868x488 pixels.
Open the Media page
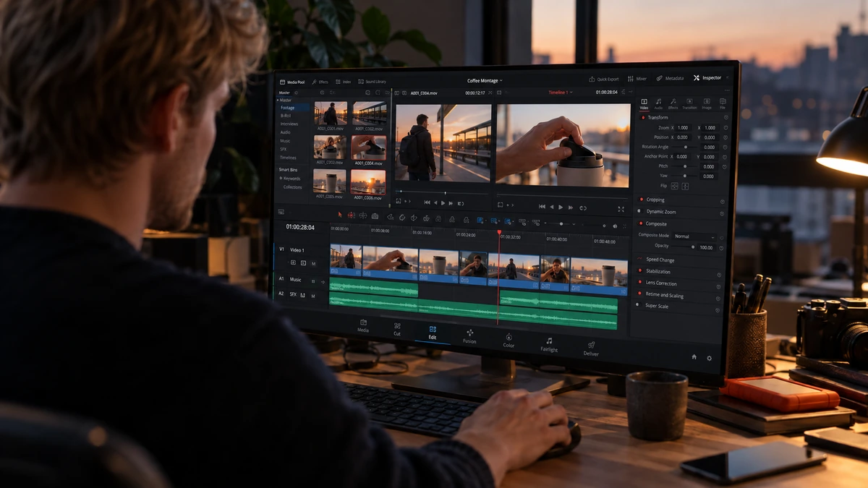(x=363, y=325)
